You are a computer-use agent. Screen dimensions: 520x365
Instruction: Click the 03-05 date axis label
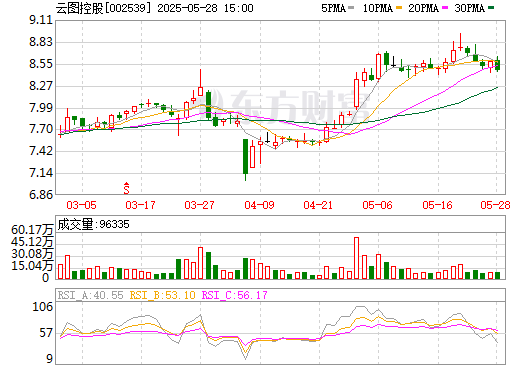pyautogui.click(x=81, y=205)
